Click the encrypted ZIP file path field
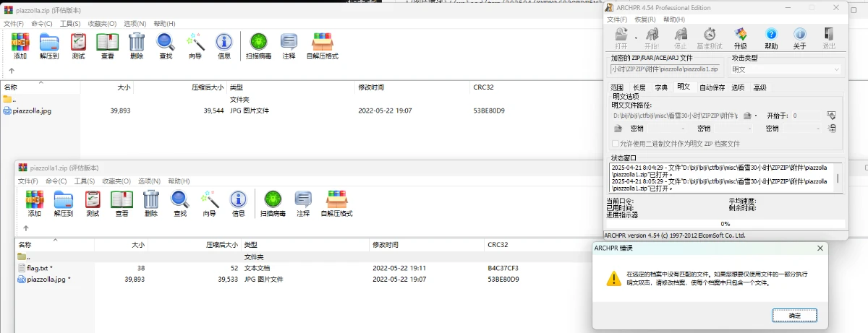This screenshot has height=333, width=868. (665, 69)
